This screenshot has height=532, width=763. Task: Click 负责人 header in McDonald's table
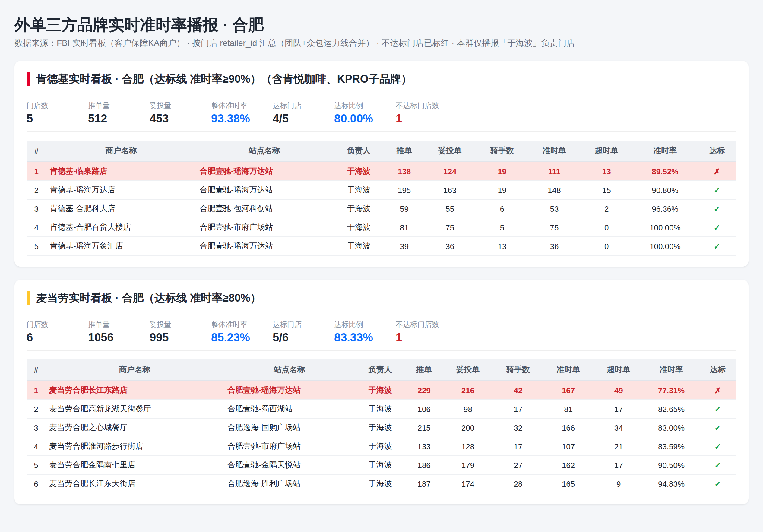(x=380, y=370)
